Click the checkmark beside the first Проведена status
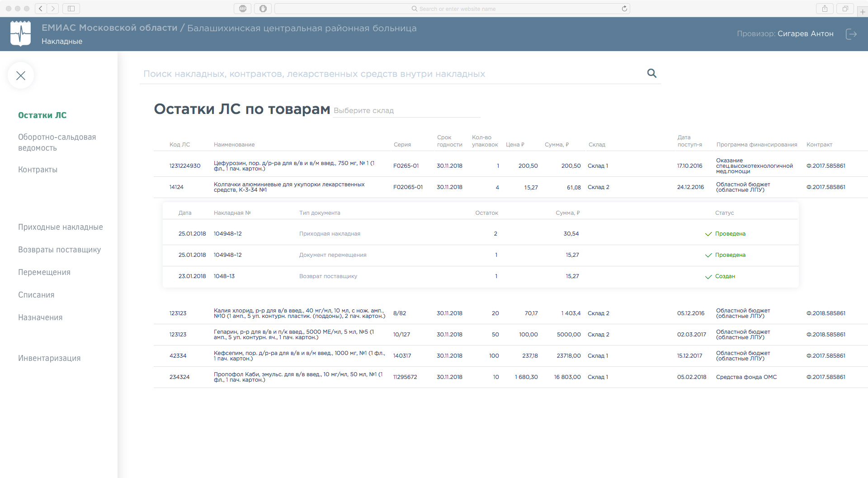This screenshot has height=478, width=868. coord(708,234)
